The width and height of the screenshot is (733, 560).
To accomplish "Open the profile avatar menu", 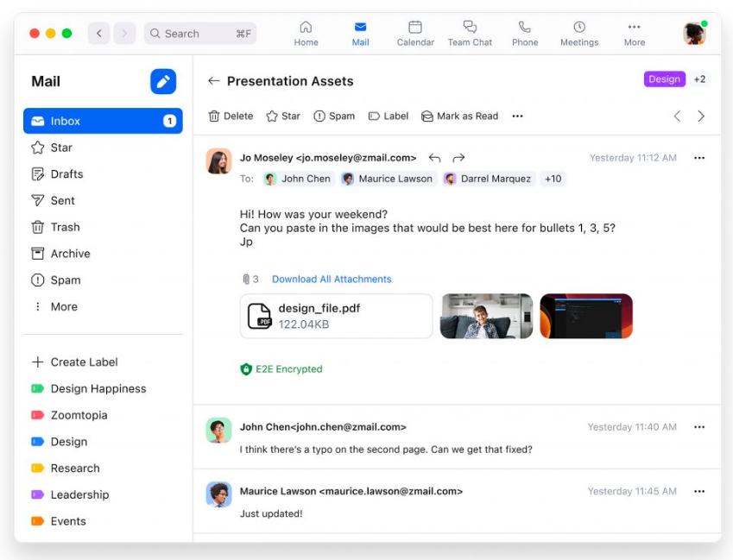I will pyautogui.click(x=694, y=33).
